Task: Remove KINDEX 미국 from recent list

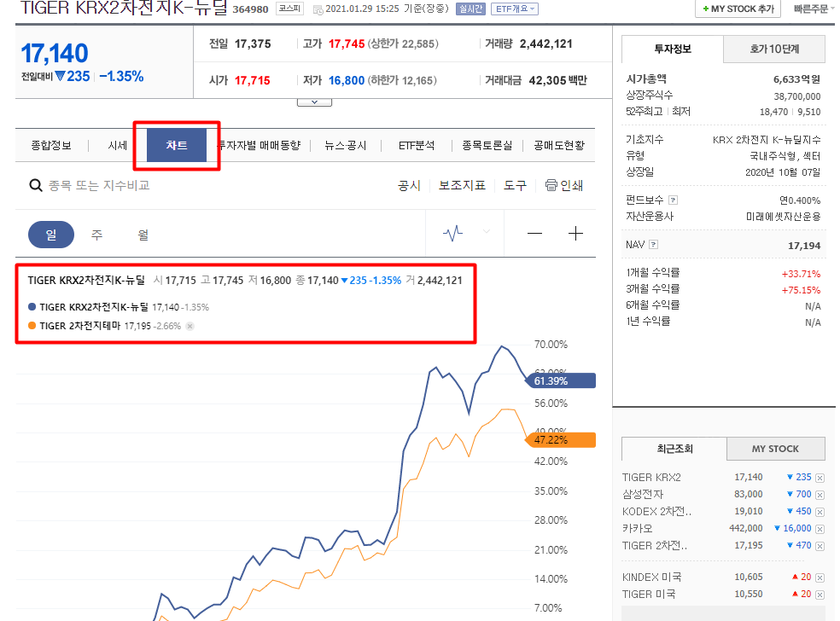Action: [820, 577]
